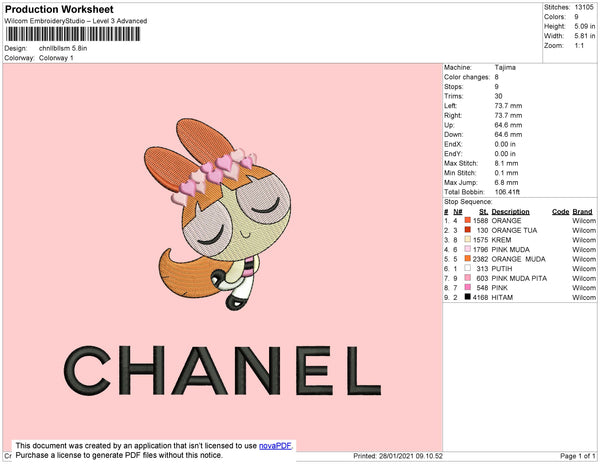Screen dimensions: 600x464
Task: Click the barcode under Production Worksheet
Action: (73, 34)
